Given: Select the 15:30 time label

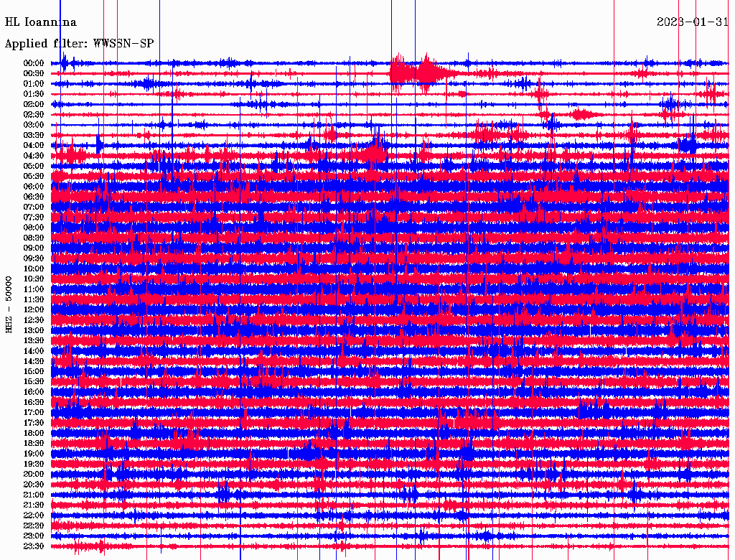Looking at the screenshot, I should click(34, 381).
